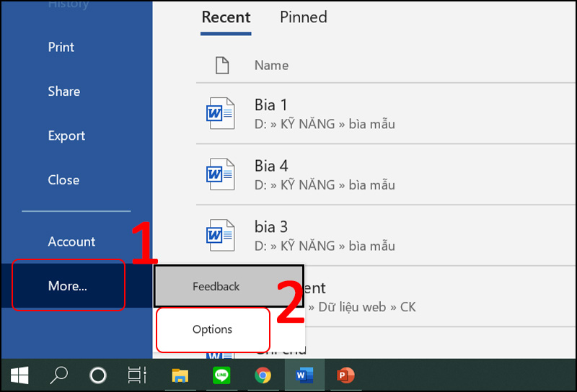Switch to PowerPoint on the taskbar

pos(346,375)
